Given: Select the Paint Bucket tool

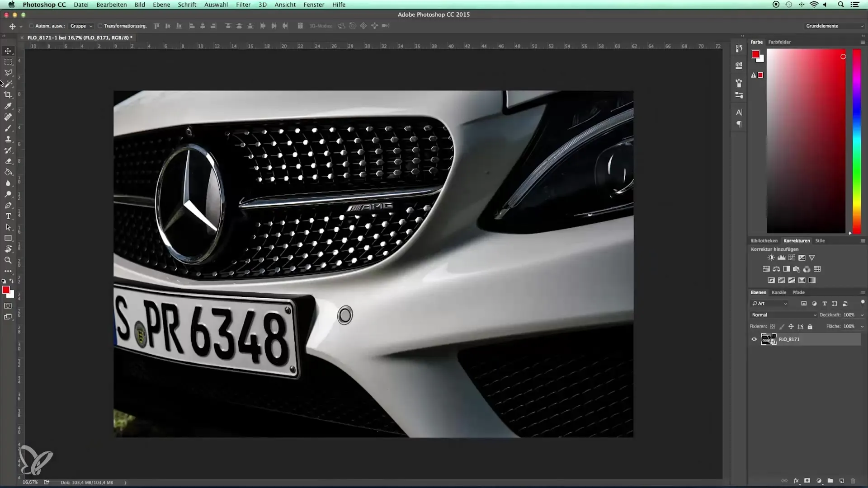Looking at the screenshot, I should click(x=8, y=172).
